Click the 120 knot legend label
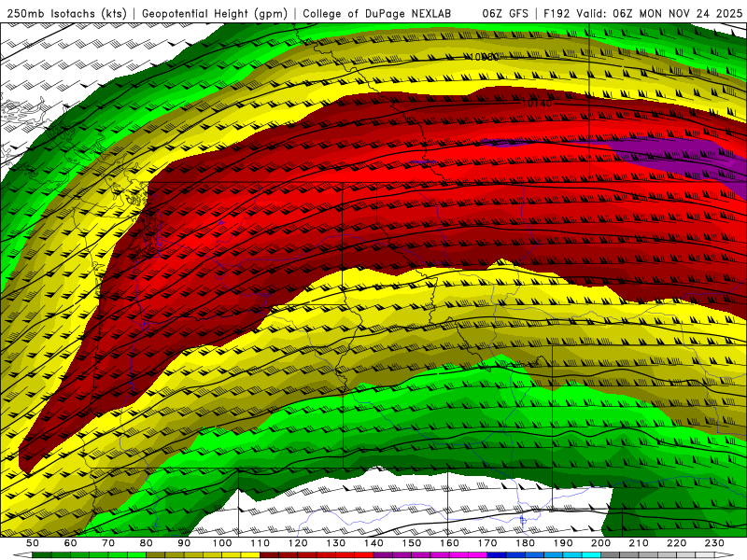 (298, 543)
